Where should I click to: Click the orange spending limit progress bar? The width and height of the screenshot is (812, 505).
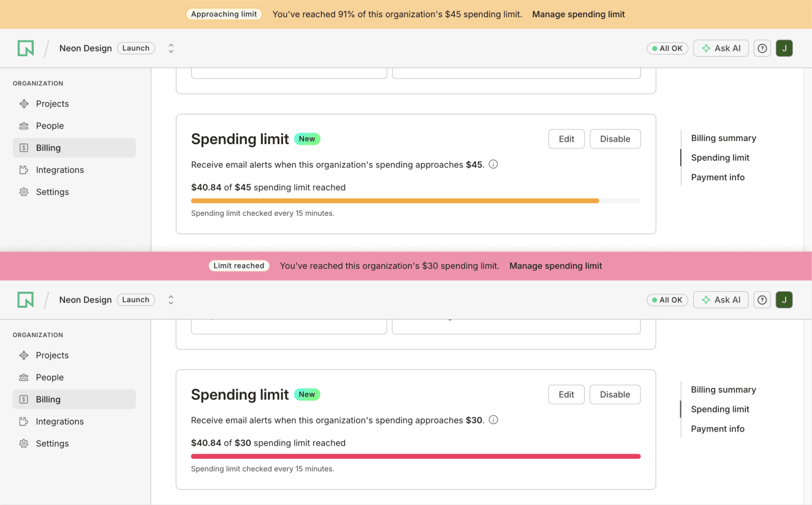point(395,201)
